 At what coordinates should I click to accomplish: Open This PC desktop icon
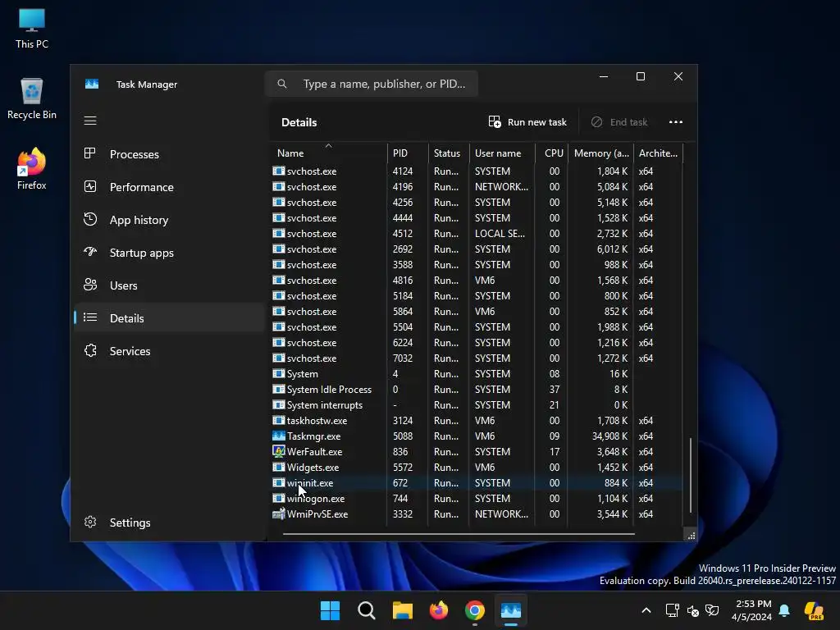[x=32, y=29]
